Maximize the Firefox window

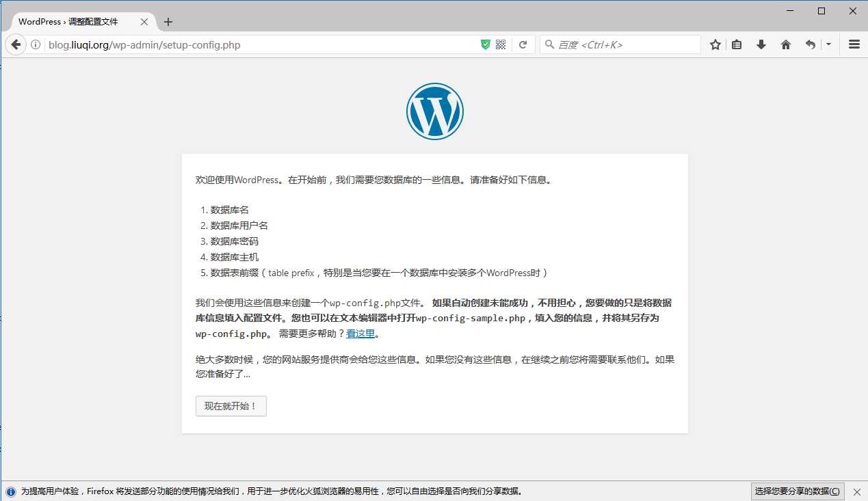pyautogui.click(x=821, y=11)
